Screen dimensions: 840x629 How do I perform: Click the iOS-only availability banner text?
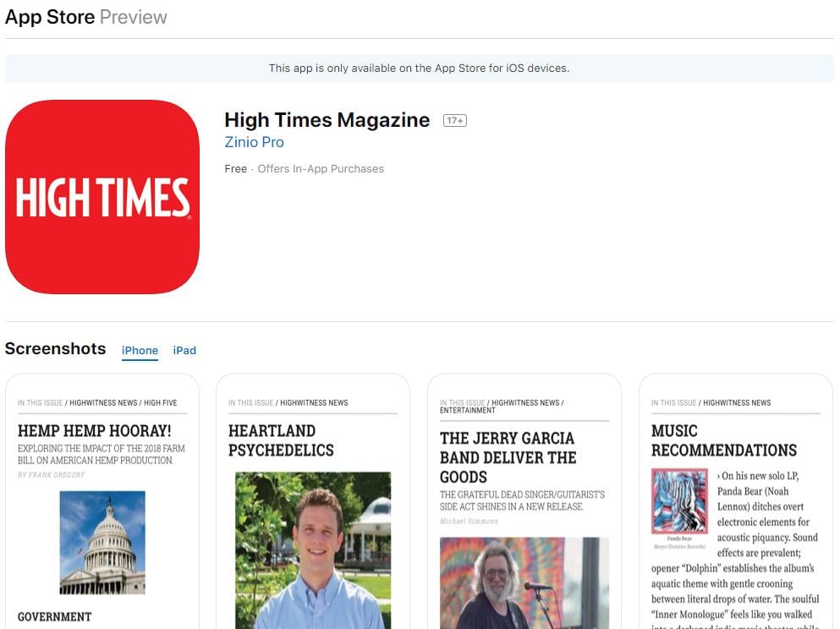(419, 68)
